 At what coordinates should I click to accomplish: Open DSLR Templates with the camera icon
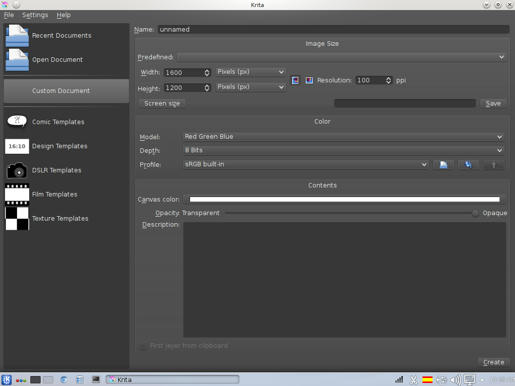click(x=66, y=170)
